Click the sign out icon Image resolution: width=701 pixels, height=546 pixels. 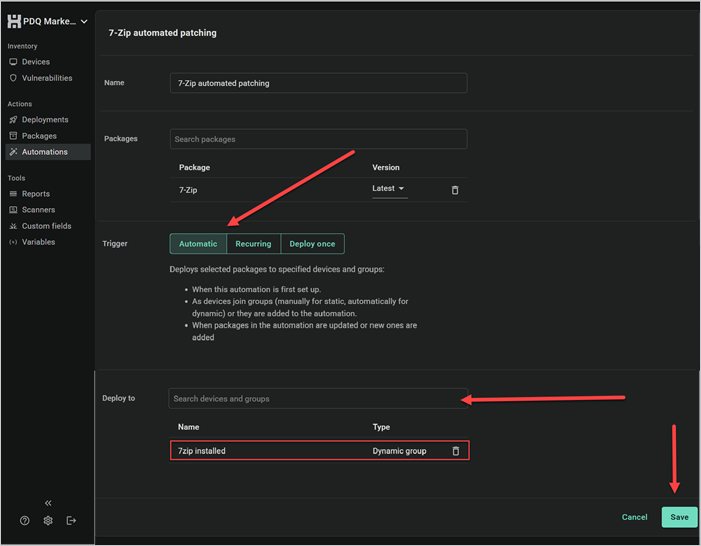click(x=71, y=521)
